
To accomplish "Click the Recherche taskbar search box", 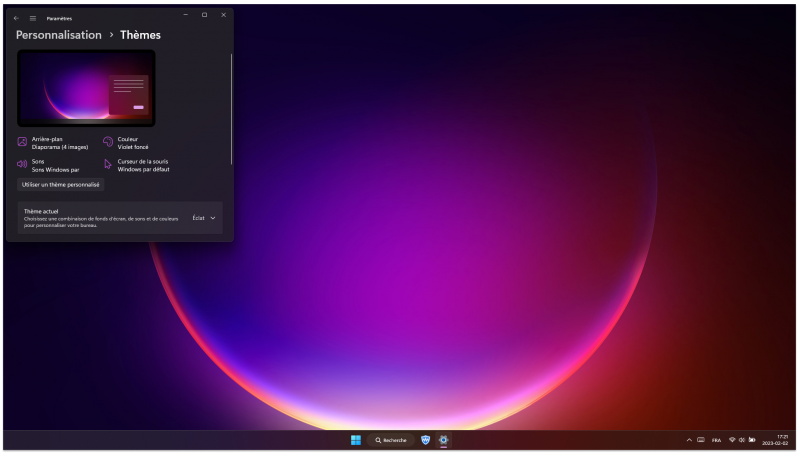I will pos(390,440).
